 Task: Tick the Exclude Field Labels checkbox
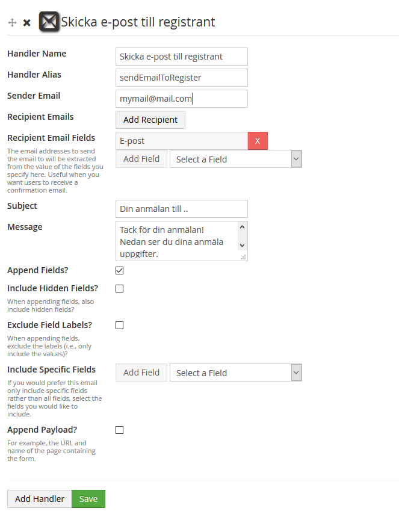[119, 326]
